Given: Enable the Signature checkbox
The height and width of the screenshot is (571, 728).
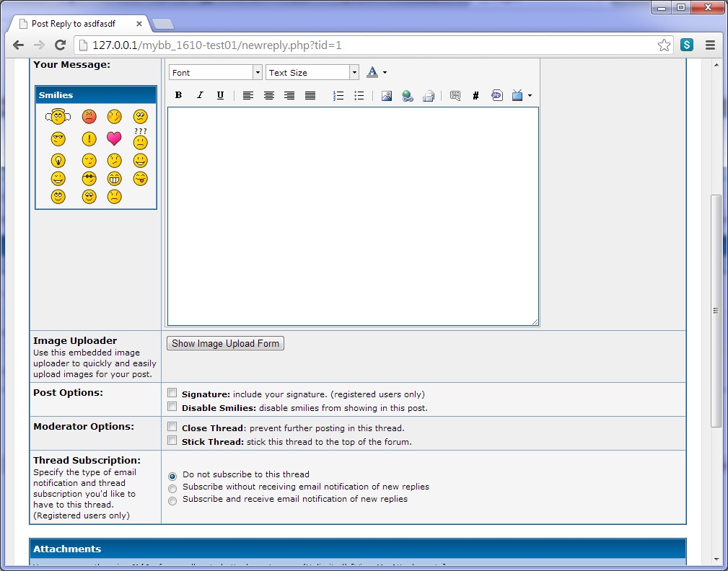Looking at the screenshot, I should [x=172, y=394].
